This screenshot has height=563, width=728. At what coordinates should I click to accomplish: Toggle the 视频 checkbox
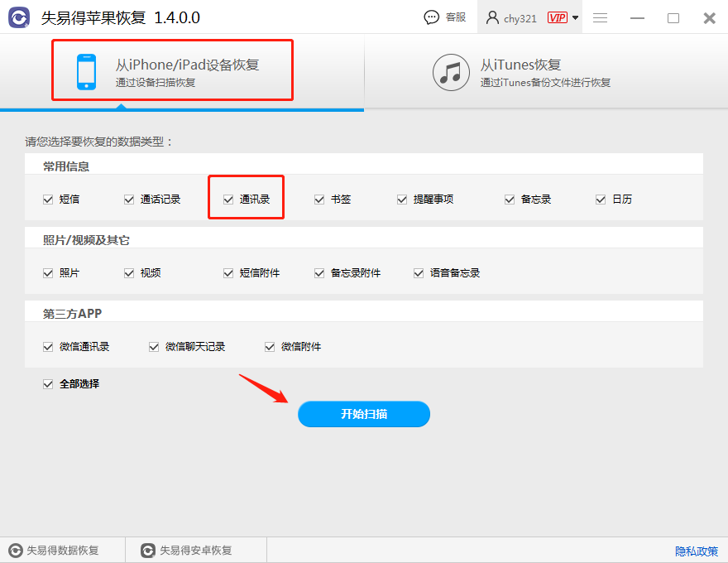point(129,273)
